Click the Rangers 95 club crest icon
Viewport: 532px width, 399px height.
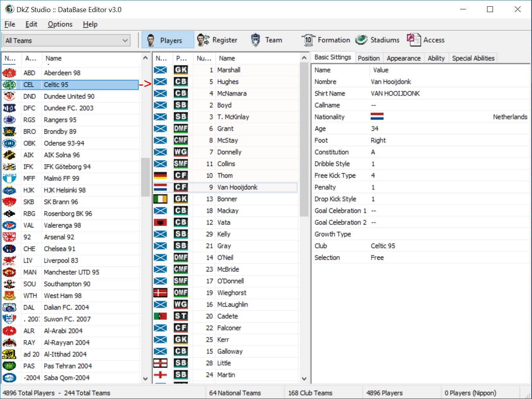[x=9, y=120]
